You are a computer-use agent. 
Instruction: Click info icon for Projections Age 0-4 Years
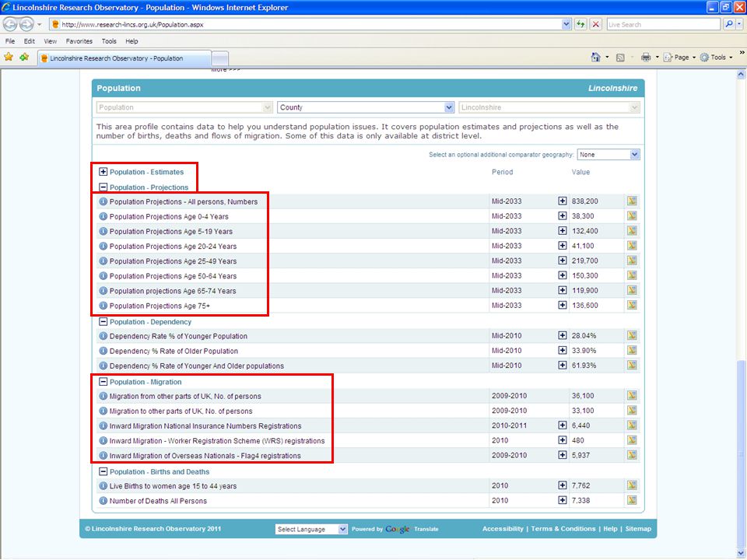click(x=103, y=216)
